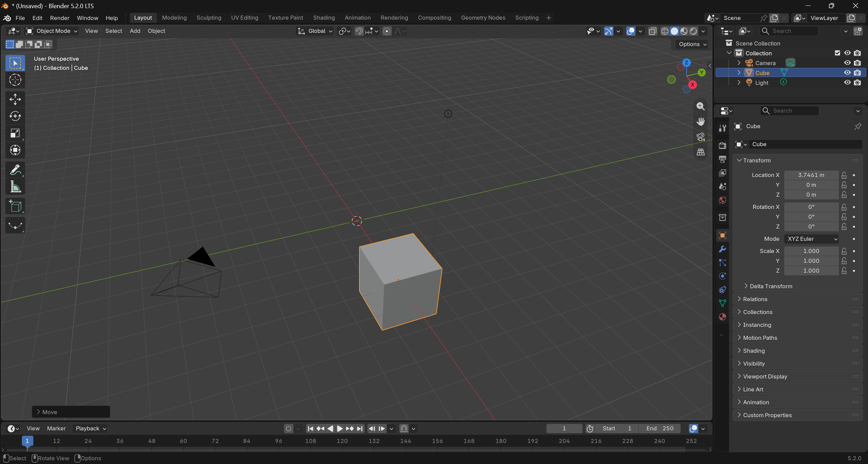868x464 pixels.
Task: Switch to the Shading workspace tab
Action: tap(324, 18)
